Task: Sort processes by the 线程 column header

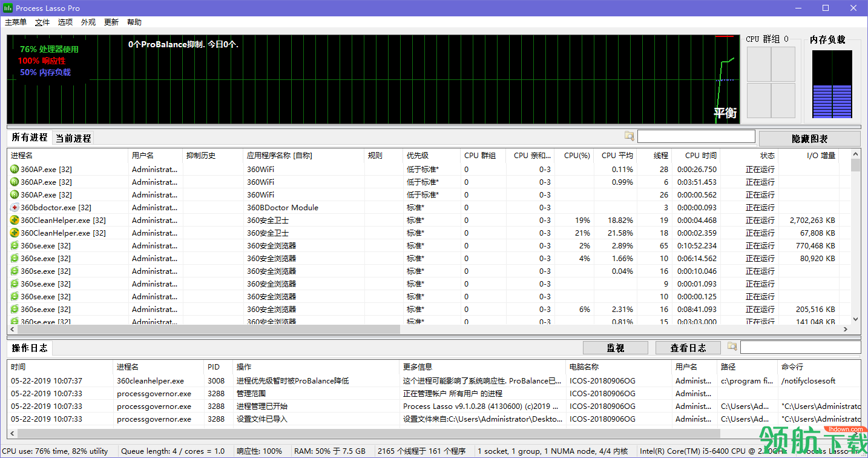Action: pyautogui.click(x=654, y=156)
